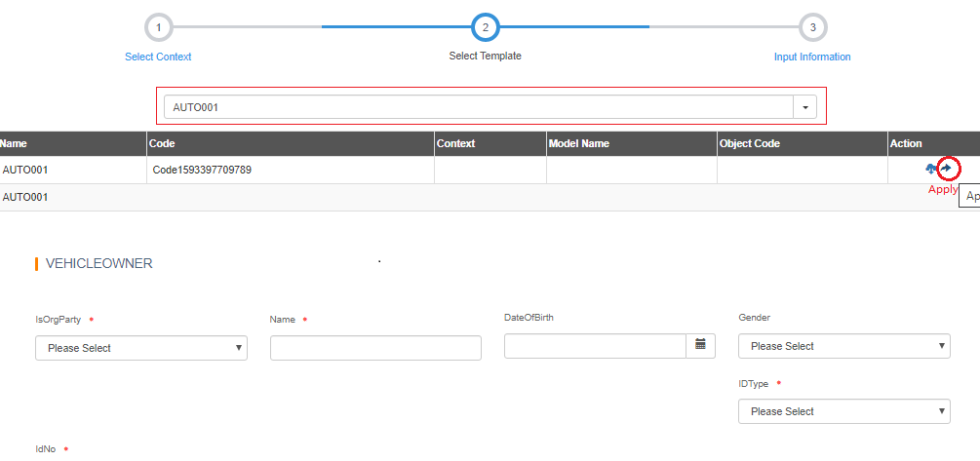Open the IsOrgParty dropdown

point(141,348)
